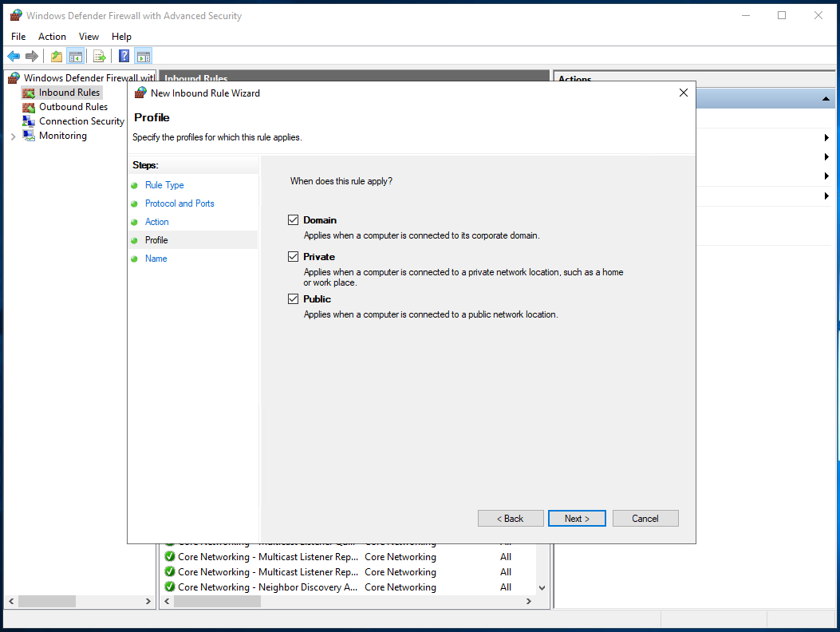The image size is (840, 632).
Task: Click Outbound Rules tree icon
Action: click(29, 107)
